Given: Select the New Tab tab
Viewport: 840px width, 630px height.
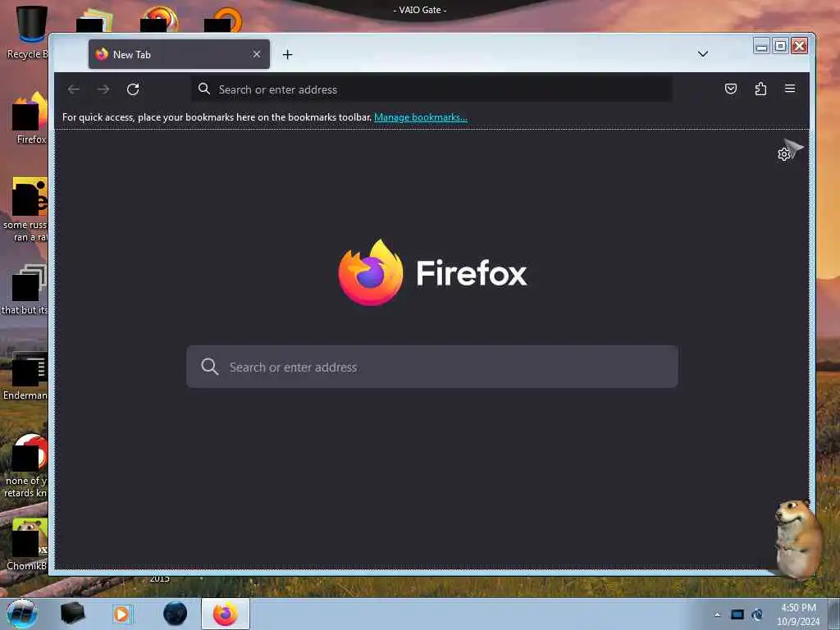Looking at the screenshot, I should click(179, 54).
